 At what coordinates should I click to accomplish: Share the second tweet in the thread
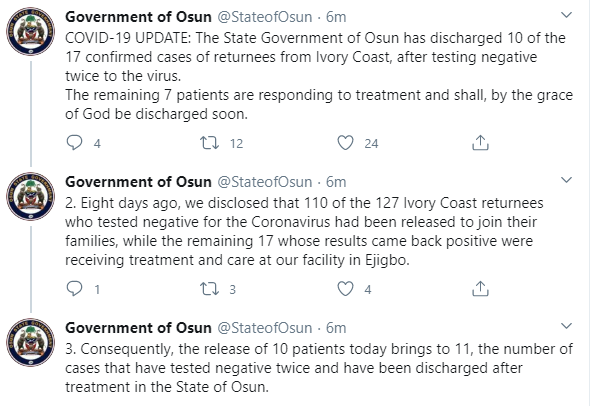click(x=480, y=289)
